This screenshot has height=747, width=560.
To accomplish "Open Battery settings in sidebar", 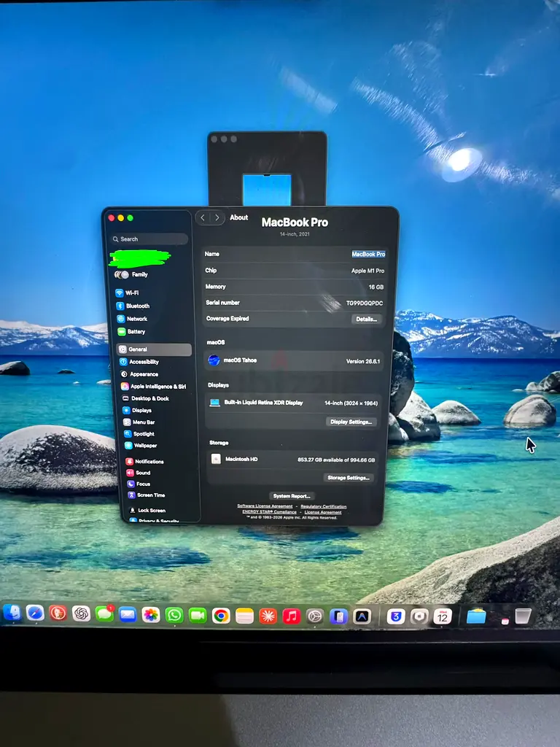I will (x=132, y=332).
